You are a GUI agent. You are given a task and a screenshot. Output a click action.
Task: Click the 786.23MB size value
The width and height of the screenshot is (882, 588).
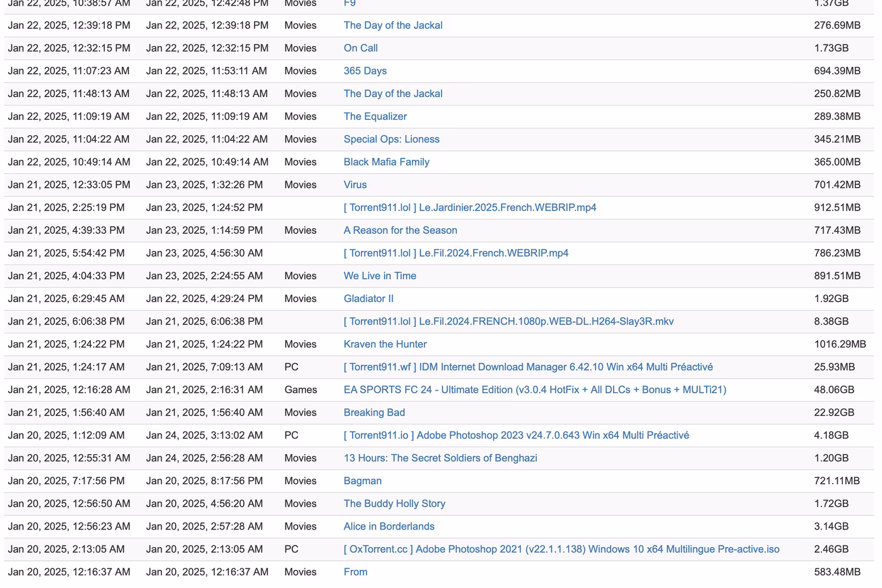837,253
